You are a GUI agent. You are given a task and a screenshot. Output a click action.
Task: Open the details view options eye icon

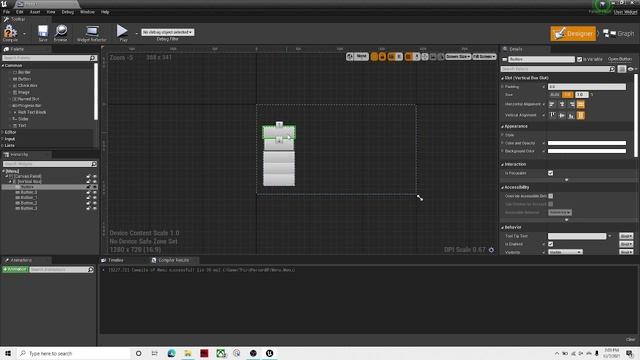pyautogui.click(x=631, y=69)
